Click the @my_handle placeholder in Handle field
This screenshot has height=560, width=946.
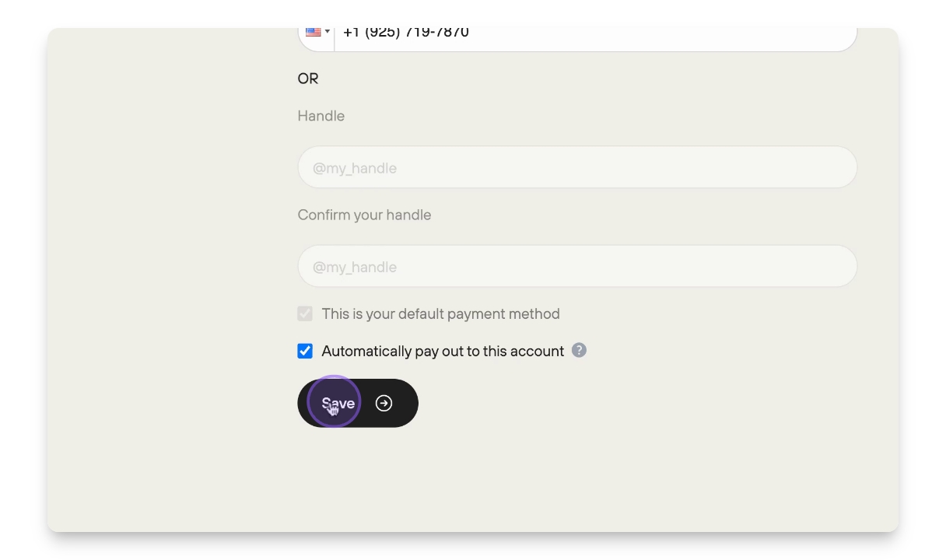coord(355,168)
